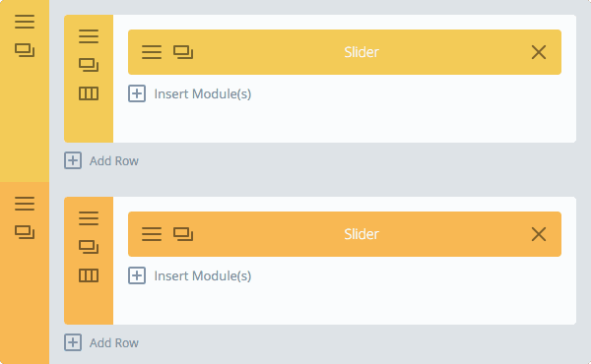This screenshot has width=591, height=364.
Task: Open settings menu of the yellow top section
Action: coord(25,22)
